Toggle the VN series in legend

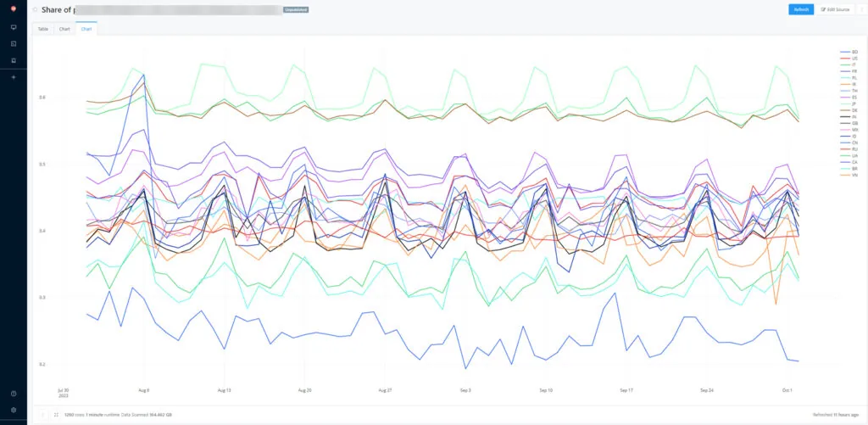tap(849, 175)
